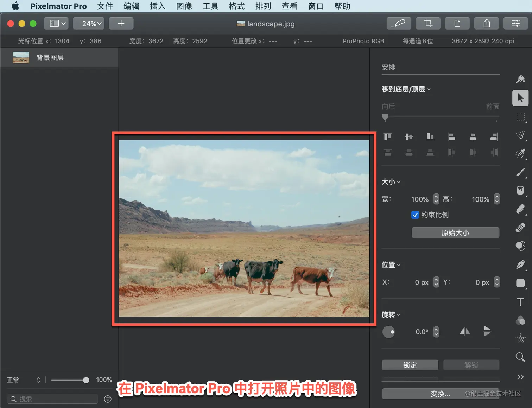Viewport: 532px width, 408px height.
Task: Open the 格式 menu
Action: pos(237,6)
